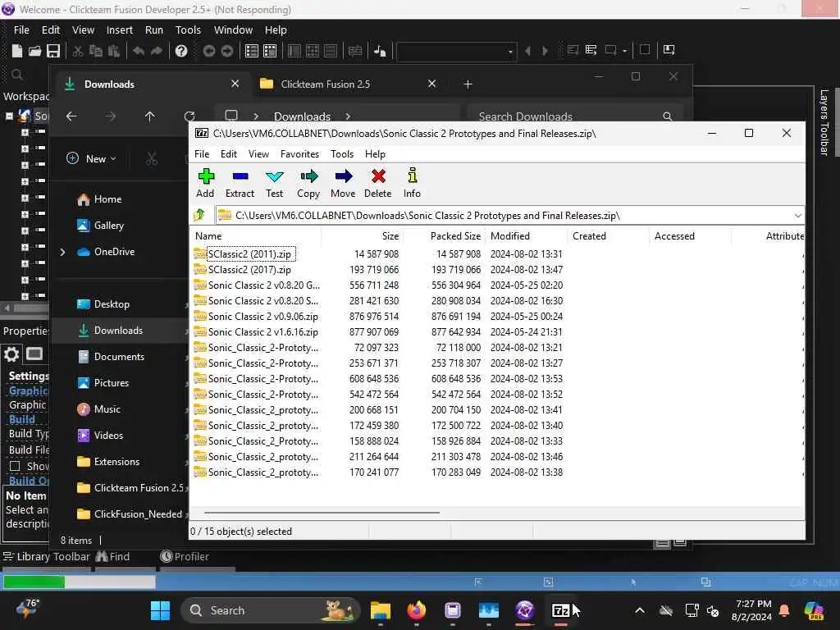Viewport: 840px width, 630px height.
Task: Click the Move arrow icon in 7-Zip
Action: pyautogui.click(x=343, y=183)
